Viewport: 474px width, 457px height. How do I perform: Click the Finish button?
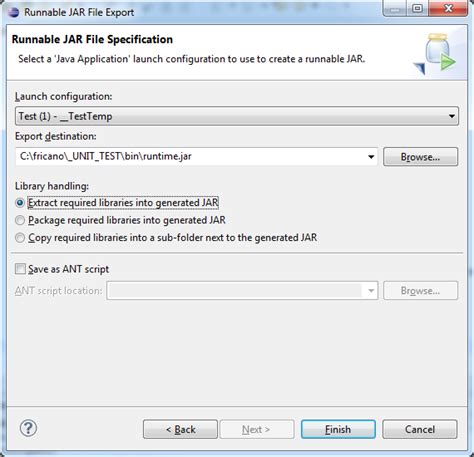[x=338, y=429]
